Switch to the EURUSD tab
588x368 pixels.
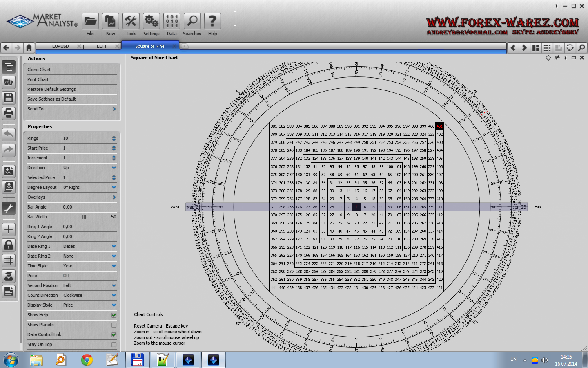pos(60,46)
